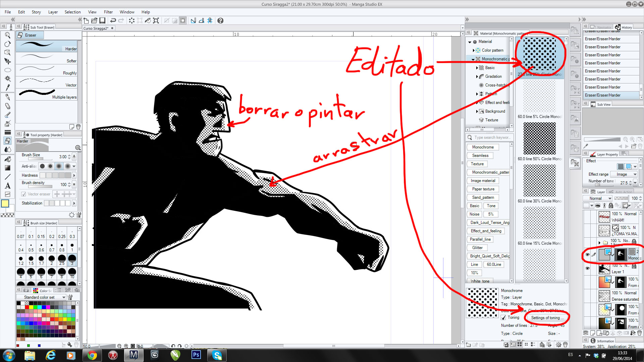Toggle the Vector eraser checkbox
Screen dimensions: 644x362
tap(24, 194)
